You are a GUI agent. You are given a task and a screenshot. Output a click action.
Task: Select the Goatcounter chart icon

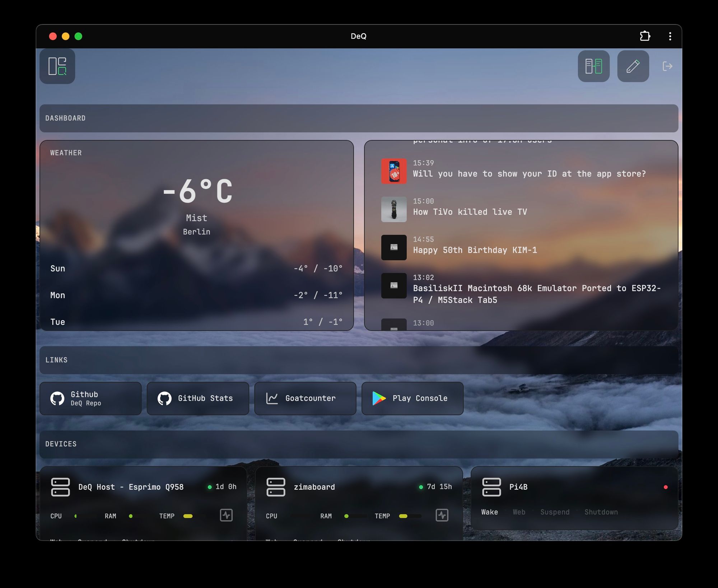click(x=272, y=398)
